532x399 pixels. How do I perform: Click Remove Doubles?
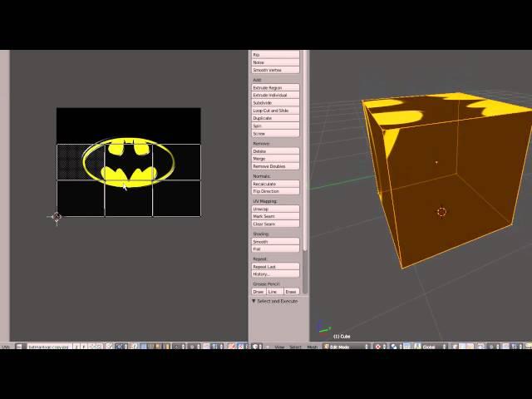(275, 166)
